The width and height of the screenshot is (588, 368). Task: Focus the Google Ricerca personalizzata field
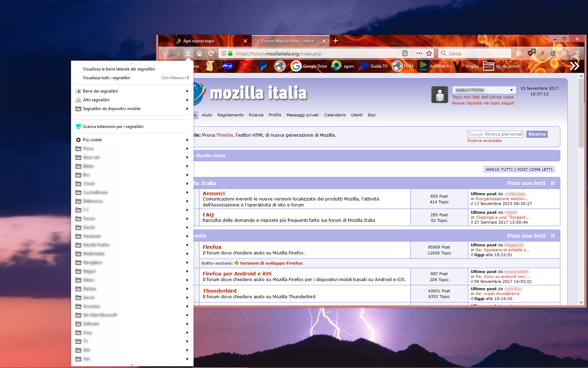pyautogui.click(x=495, y=134)
